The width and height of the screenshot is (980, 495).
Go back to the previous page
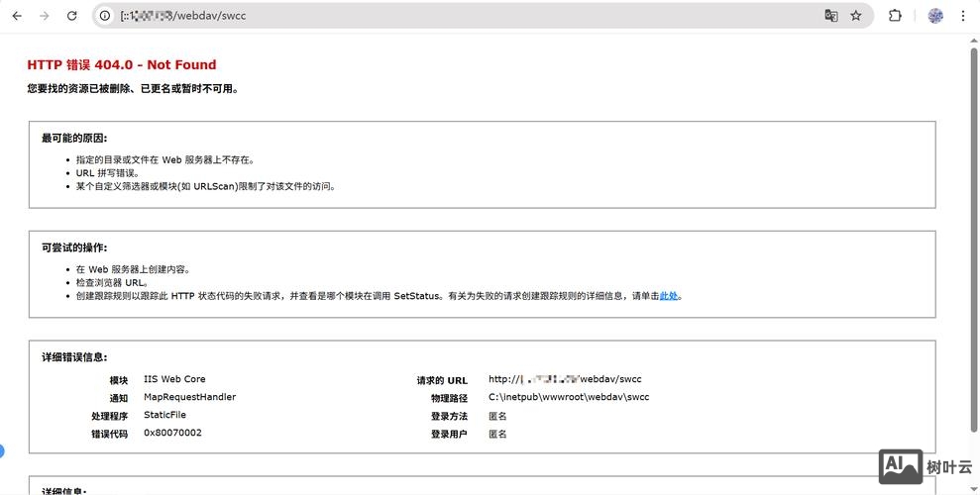point(17,16)
